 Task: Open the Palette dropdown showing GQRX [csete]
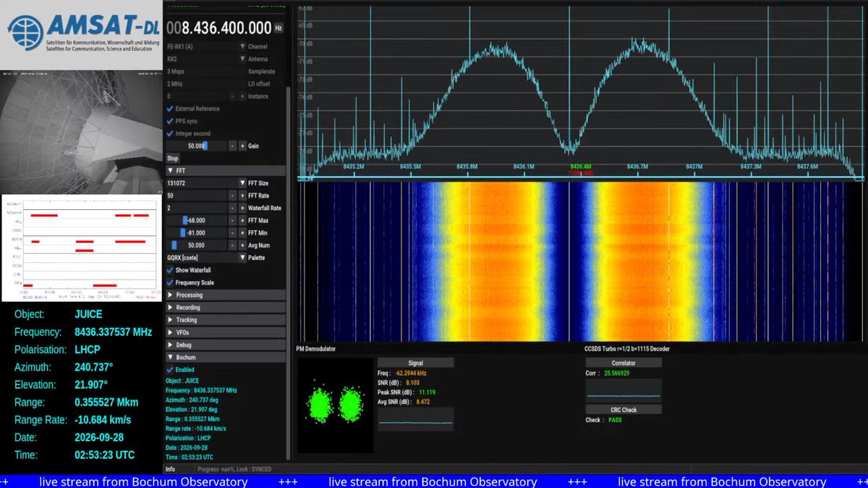206,258
